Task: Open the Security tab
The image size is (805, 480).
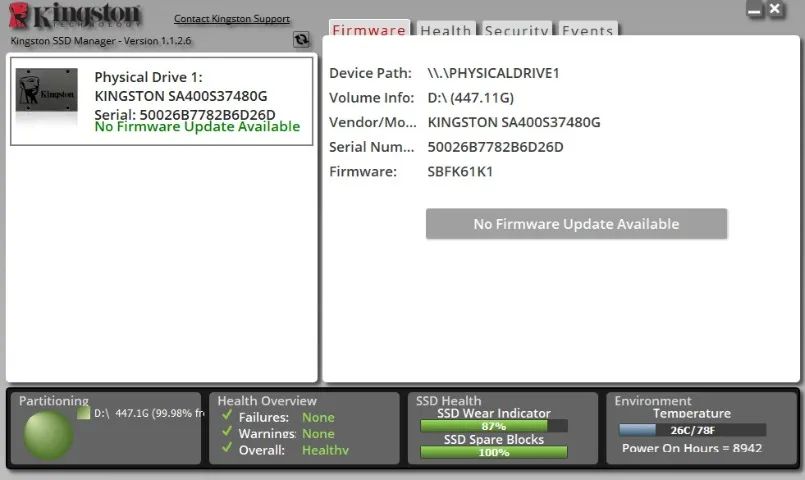Action: [x=516, y=29]
